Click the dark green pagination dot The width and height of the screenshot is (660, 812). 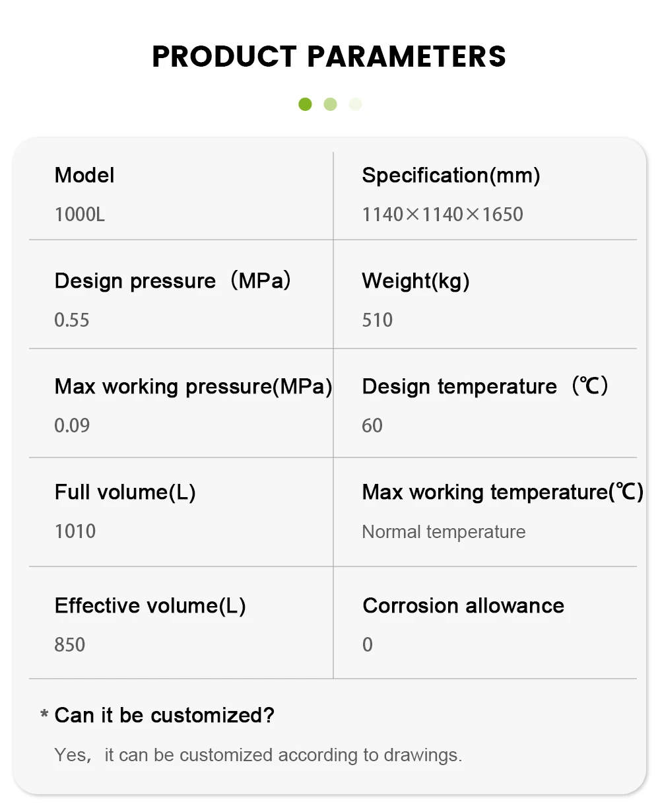pos(305,104)
